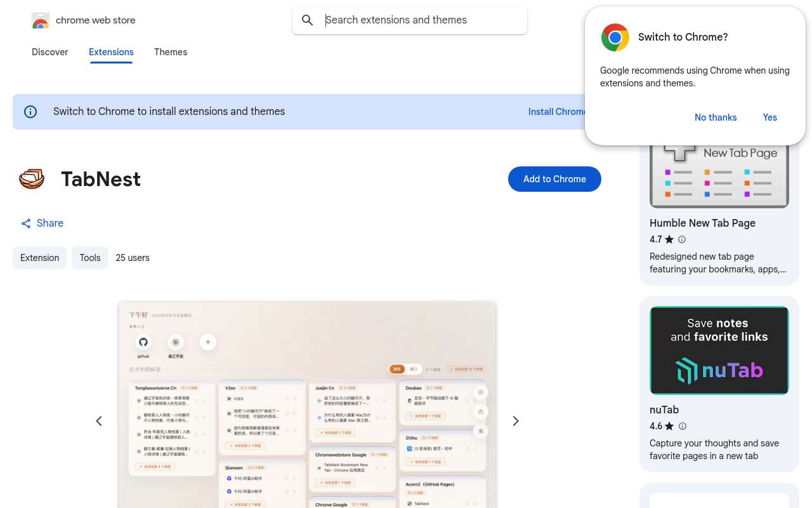Show next screenshot with right arrow

516,421
